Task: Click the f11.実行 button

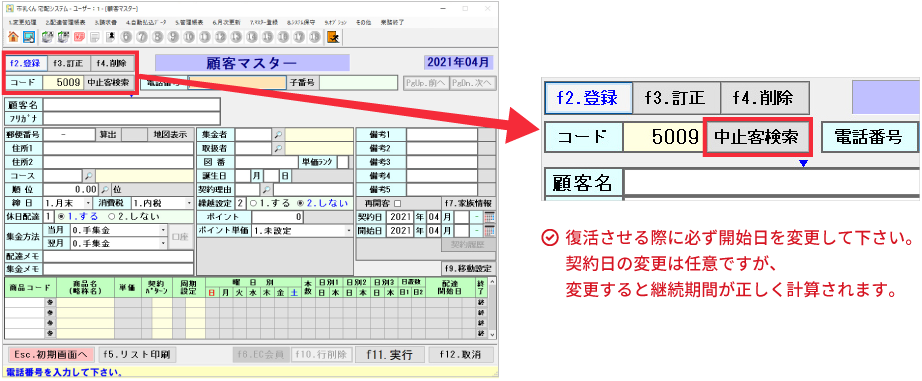Action: 389,355
